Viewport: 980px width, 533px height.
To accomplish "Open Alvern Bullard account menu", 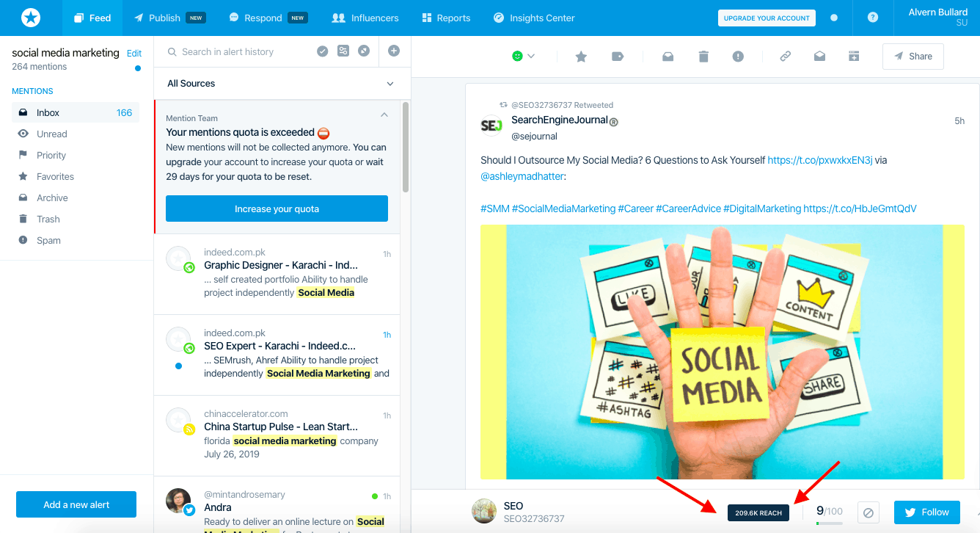I will [937, 18].
